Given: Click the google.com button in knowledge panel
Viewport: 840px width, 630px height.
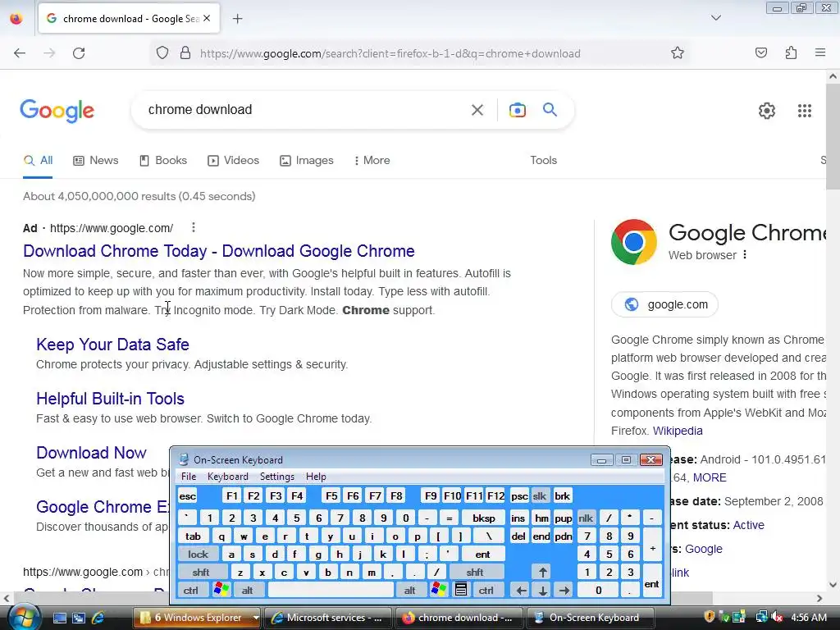Looking at the screenshot, I should [664, 304].
